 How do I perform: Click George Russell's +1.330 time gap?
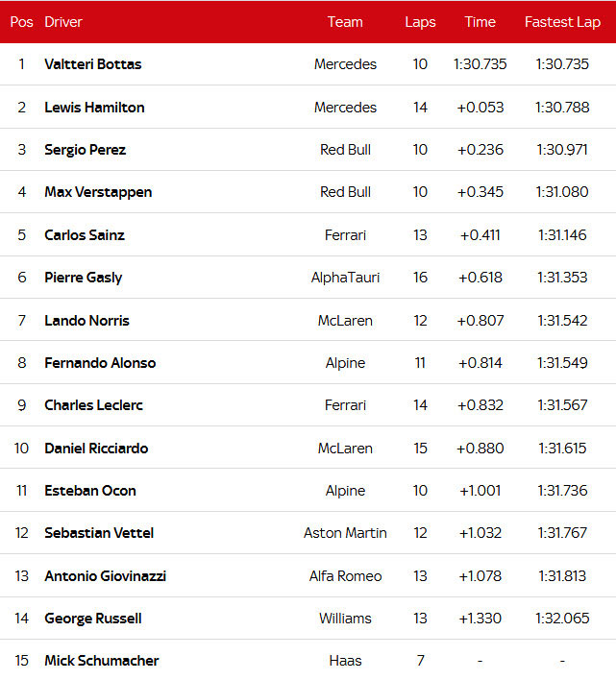[x=480, y=619]
